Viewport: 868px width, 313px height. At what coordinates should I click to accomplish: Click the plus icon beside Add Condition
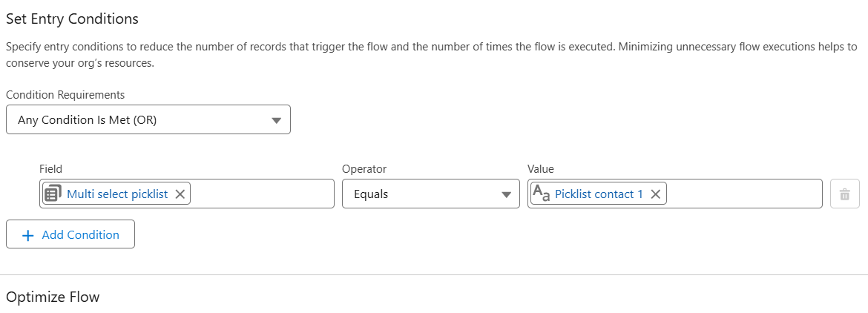tap(28, 234)
